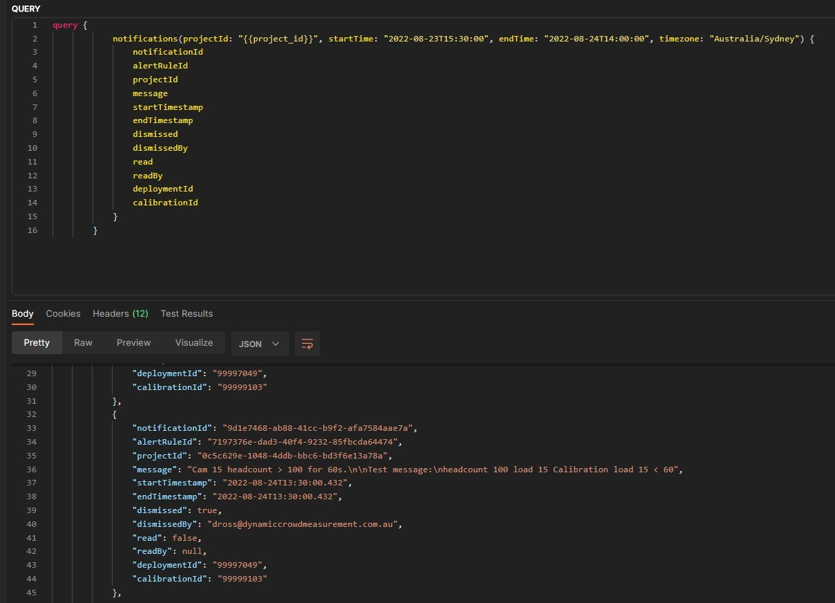Expand the dropdown chevron next to JSON
This screenshot has width=835, height=603.
275,344
